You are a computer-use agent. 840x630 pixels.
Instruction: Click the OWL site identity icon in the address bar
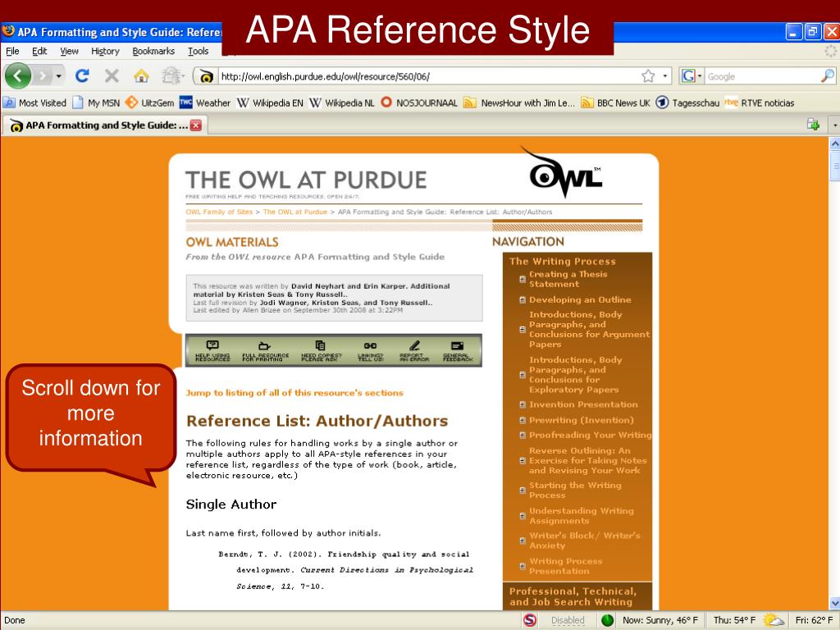pos(206,76)
